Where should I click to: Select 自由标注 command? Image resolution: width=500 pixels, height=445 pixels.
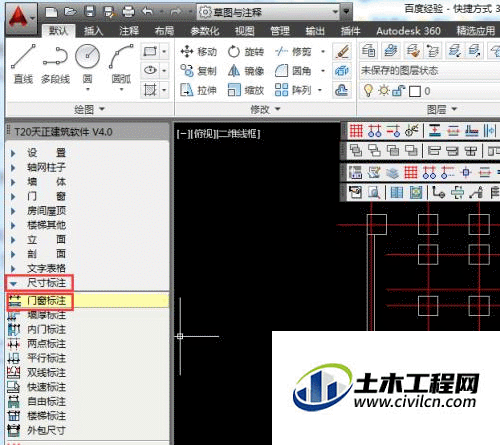point(46,402)
